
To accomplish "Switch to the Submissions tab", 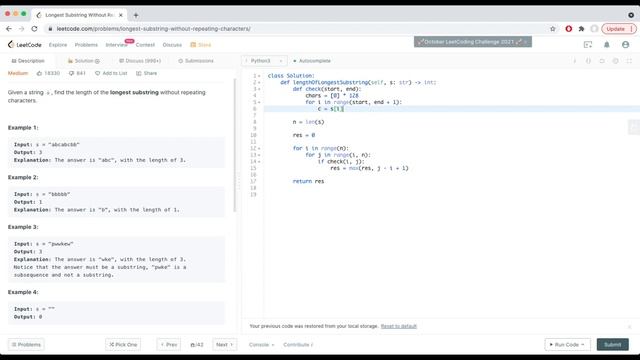I will click(x=196, y=61).
